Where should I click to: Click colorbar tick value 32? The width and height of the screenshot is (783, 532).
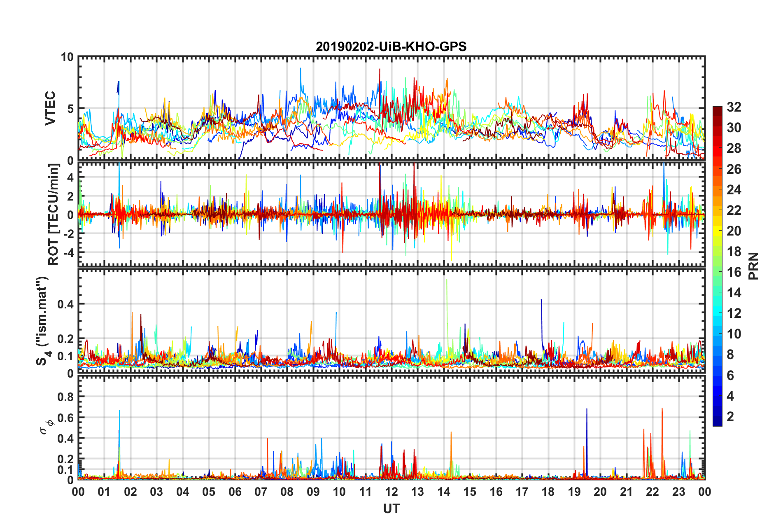[734, 107]
